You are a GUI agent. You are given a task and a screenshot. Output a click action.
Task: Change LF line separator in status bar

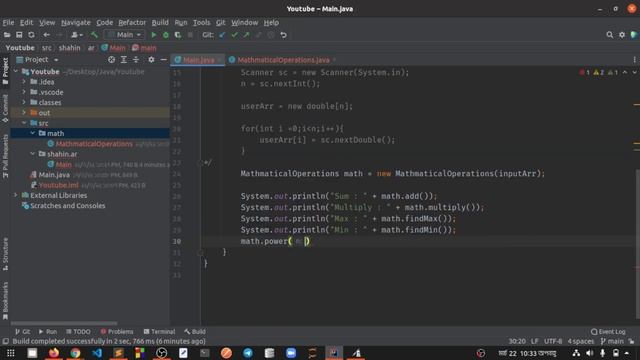535,341
